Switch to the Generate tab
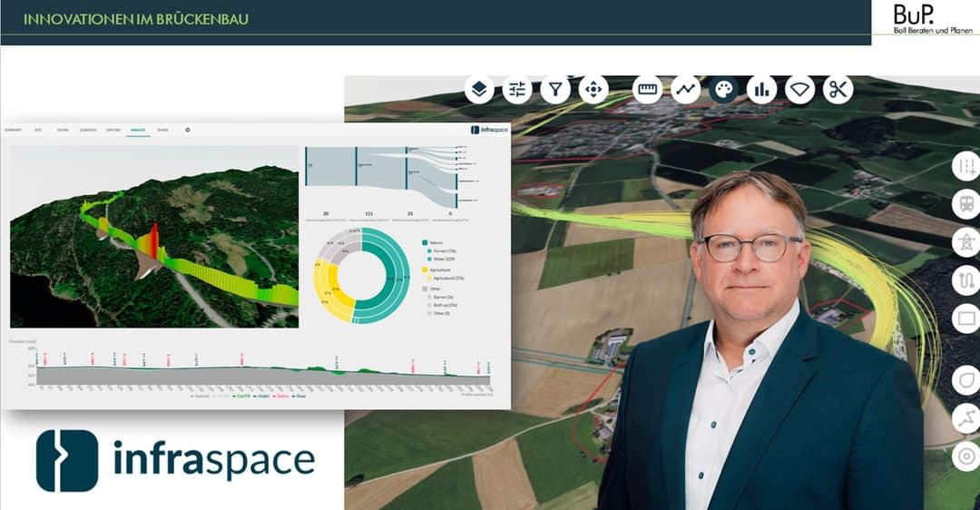980x510 pixels. coord(88,130)
